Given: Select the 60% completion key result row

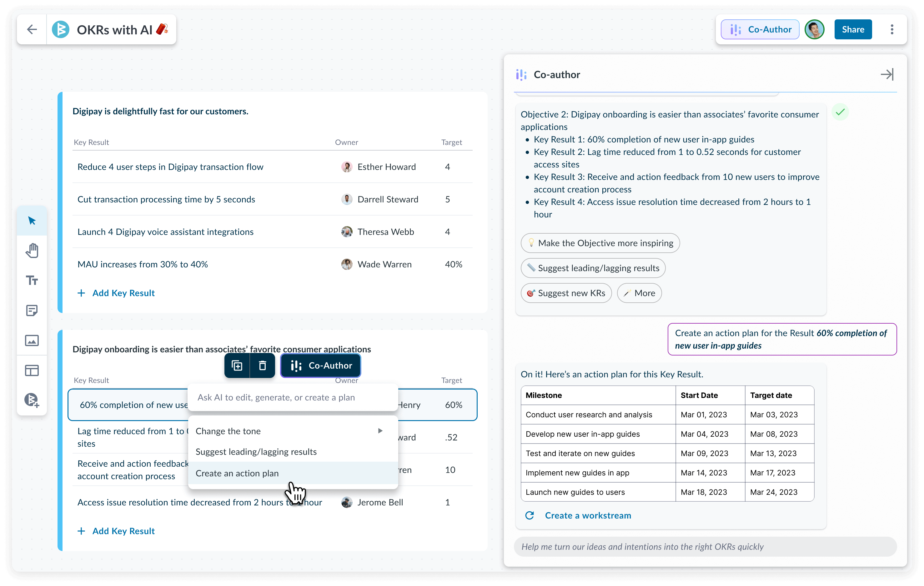Looking at the screenshot, I should coord(273,405).
